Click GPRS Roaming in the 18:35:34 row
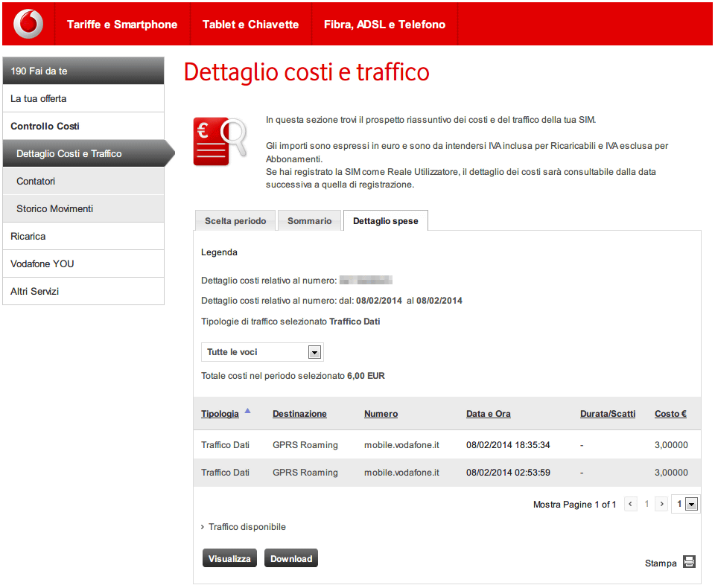Image resolution: width=715 pixels, height=588 pixels. pyautogui.click(x=305, y=445)
